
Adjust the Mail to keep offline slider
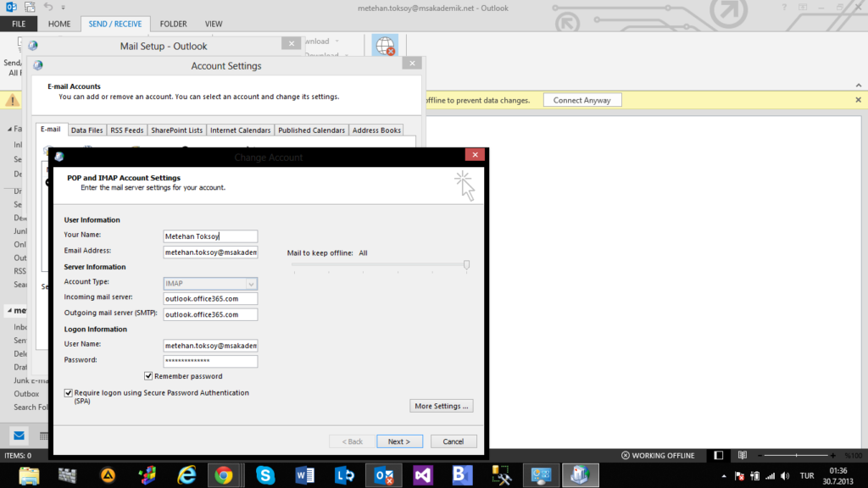pyautogui.click(x=466, y=265)
